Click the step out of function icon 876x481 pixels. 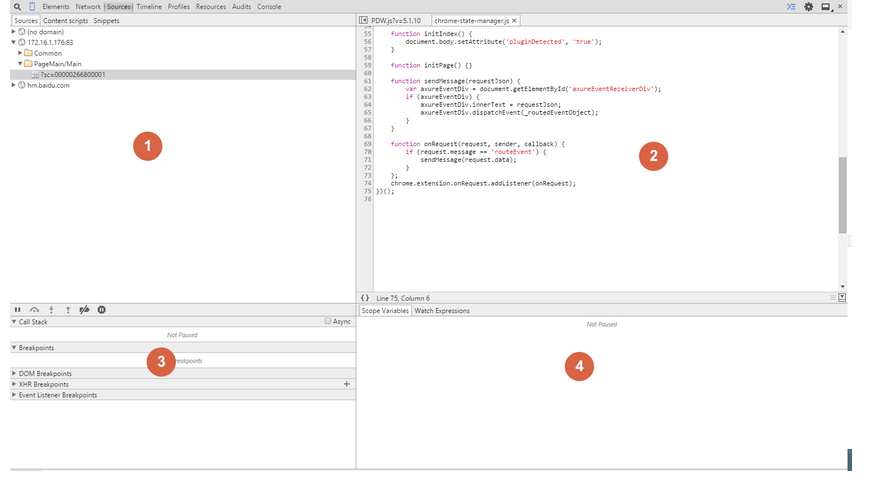[68, 309]
